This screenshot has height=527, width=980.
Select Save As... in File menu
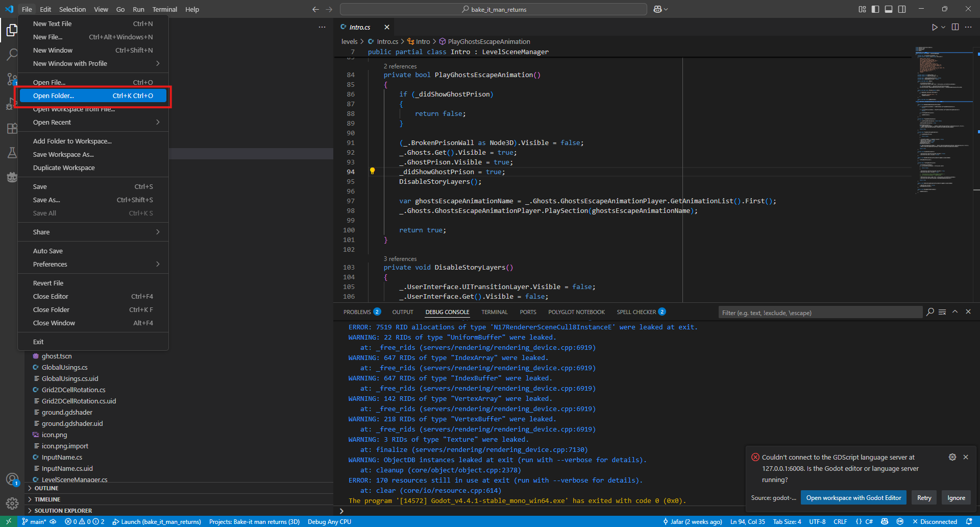click(93, 200)
